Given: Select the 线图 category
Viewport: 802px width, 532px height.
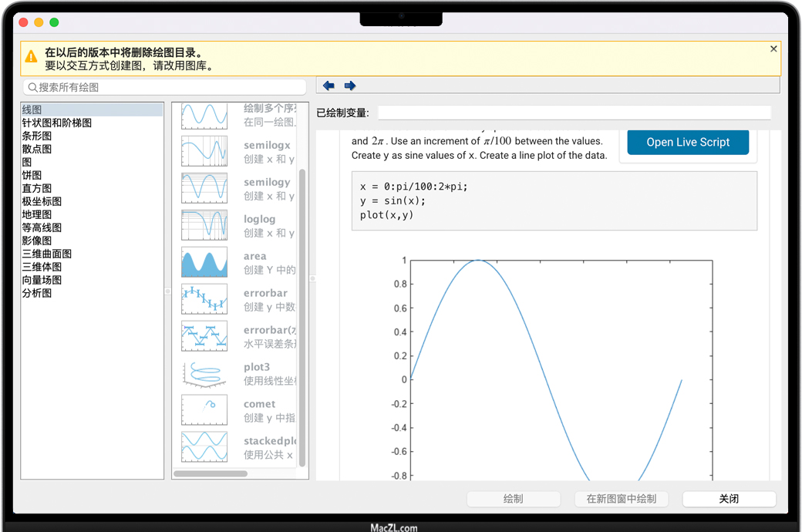Looking at the screenshot, I should click(92, 109).
